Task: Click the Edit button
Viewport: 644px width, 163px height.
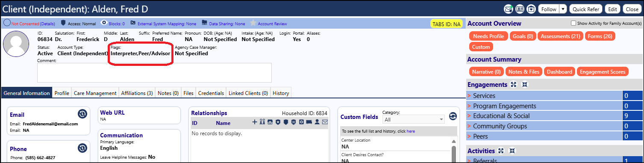Action: pos(612,9)
